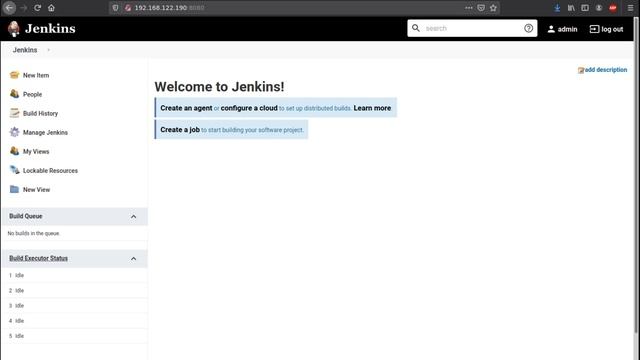Click the log out arrow icon

(x=594, y=29)
